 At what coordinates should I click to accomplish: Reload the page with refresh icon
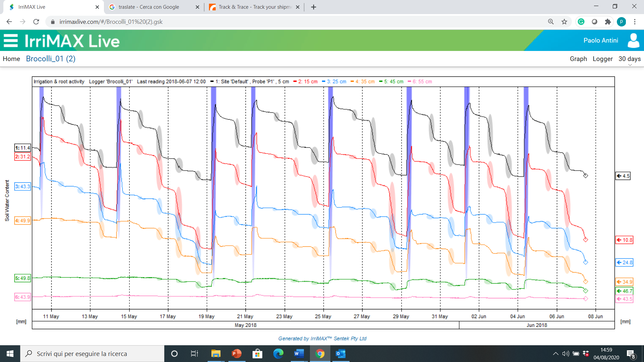coord(36,22)
